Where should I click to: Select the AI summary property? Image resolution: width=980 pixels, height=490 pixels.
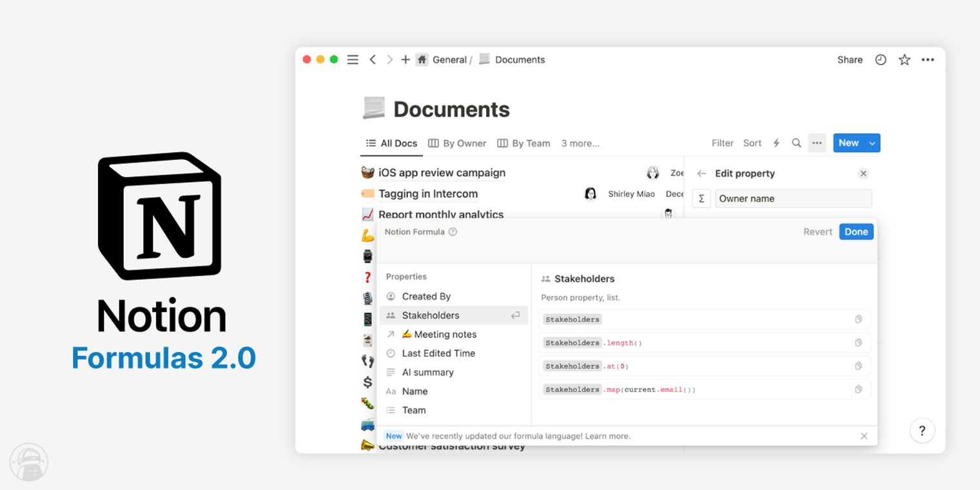(x=453, y=372)
